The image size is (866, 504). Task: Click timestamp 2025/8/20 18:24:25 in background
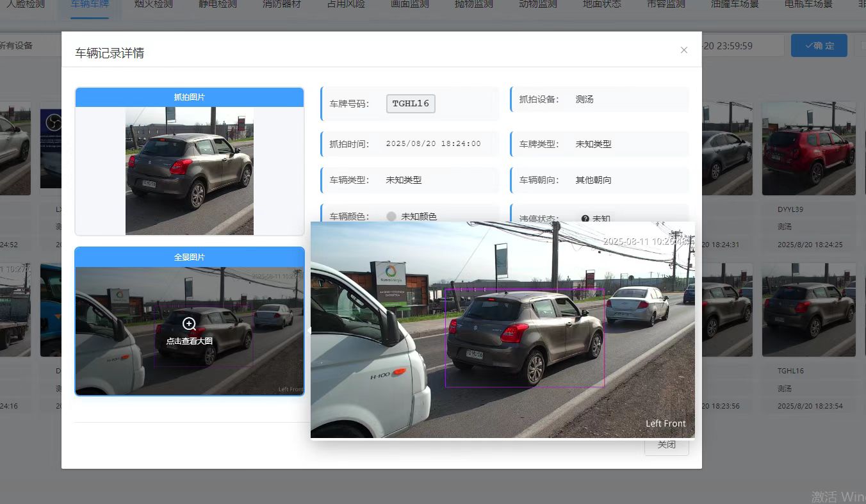pyautogui.click(x=810, y=245)
